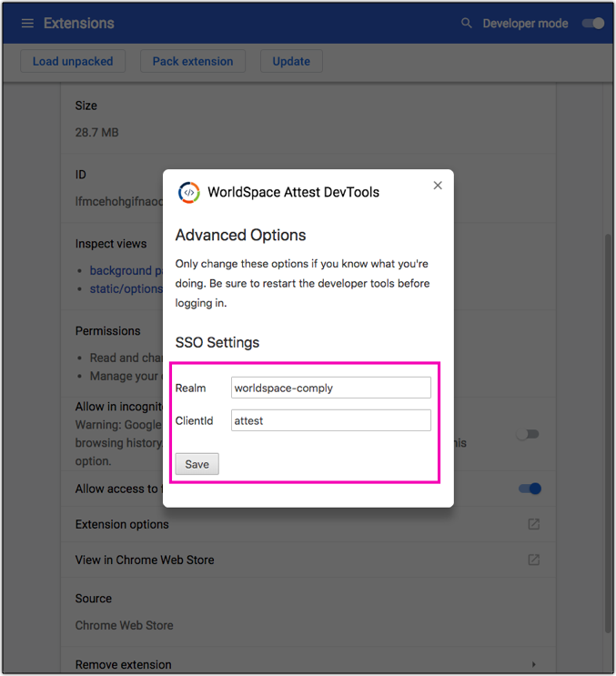Click the 28.7 MB size value
Viewport: 616px width, 676px height.
(97, 132)
